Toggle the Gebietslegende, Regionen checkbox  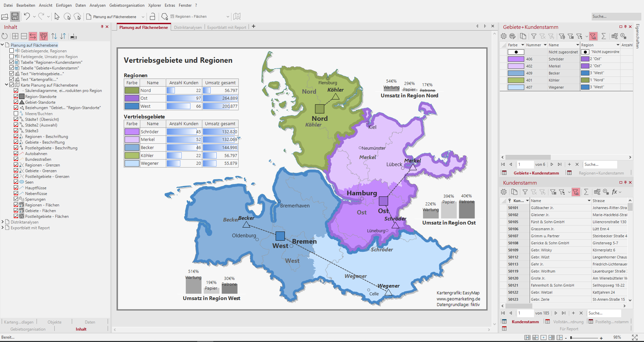(12, 51)
